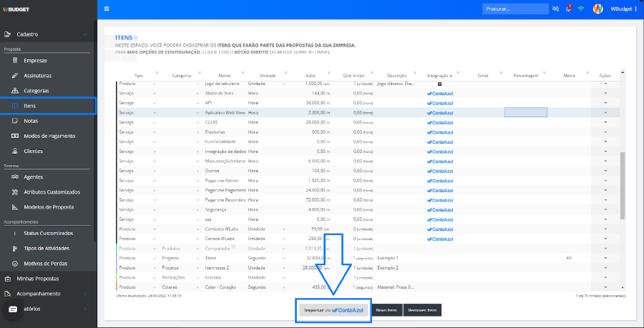This screenshot has height=328, width=644.
Task: Click Porcentagem cell of Aplicativo Web View
Action: point(526,112)
